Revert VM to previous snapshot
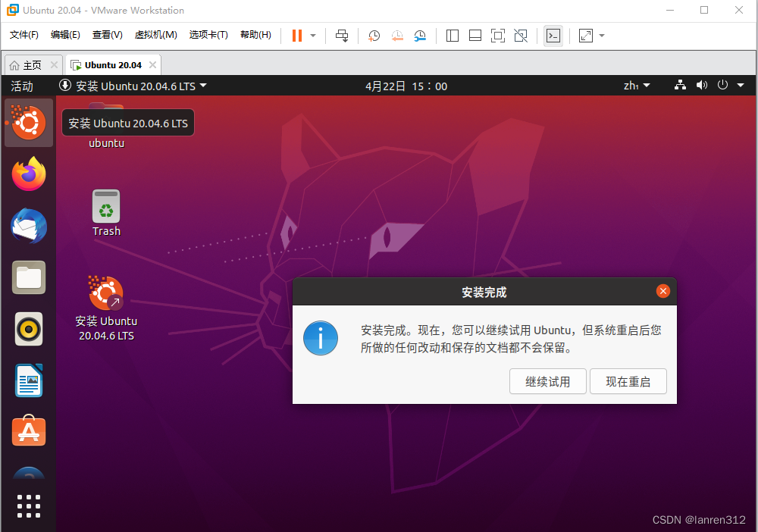Image resolution: width=758 pixels, height=532 pixels. (x=397, y=36)
